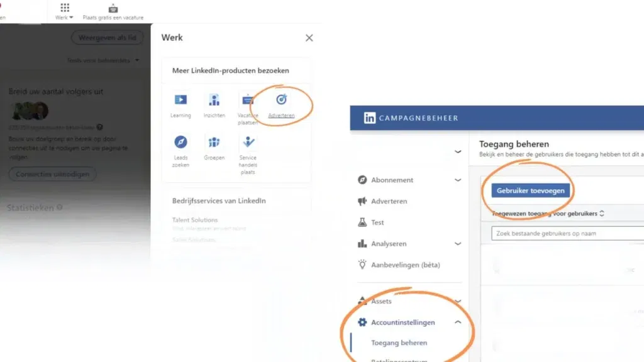Click the LinkedIn logo in Campagnebeheer header
This screenshot has height=362, width=644.
(369, 118)
